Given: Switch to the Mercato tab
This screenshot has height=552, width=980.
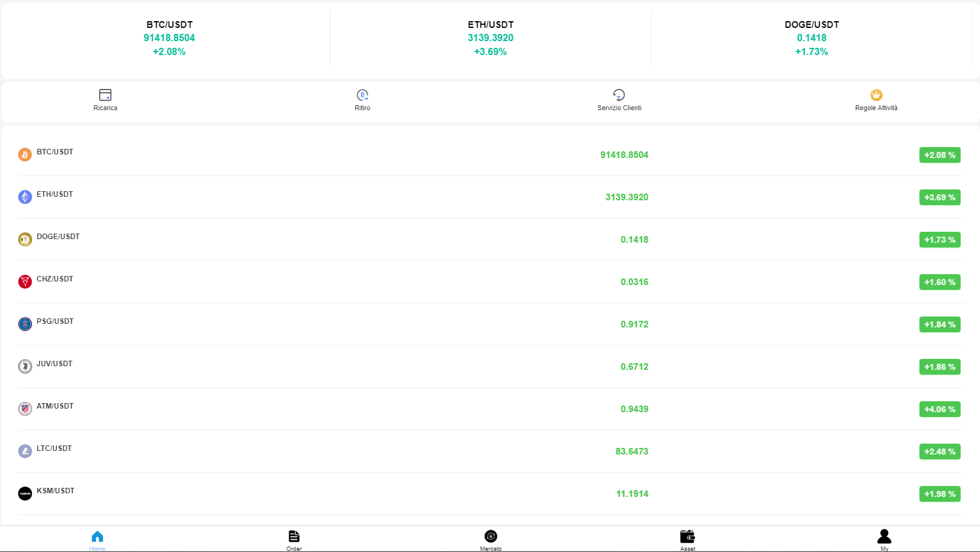Looking at the screenshot, I should (491, 539).
